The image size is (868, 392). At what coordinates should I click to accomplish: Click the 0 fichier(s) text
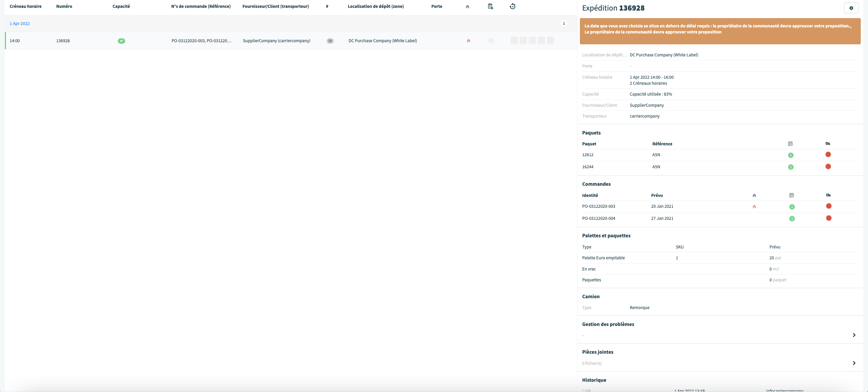coord(592,363)
